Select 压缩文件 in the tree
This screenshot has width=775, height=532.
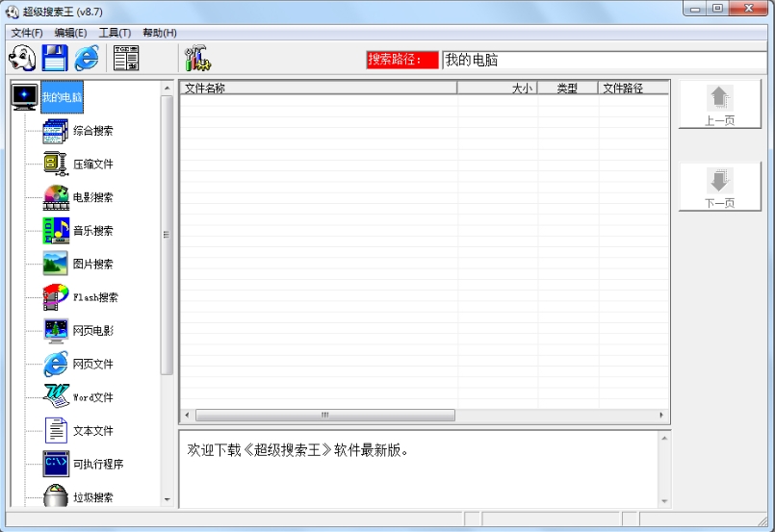pos(93,164)
